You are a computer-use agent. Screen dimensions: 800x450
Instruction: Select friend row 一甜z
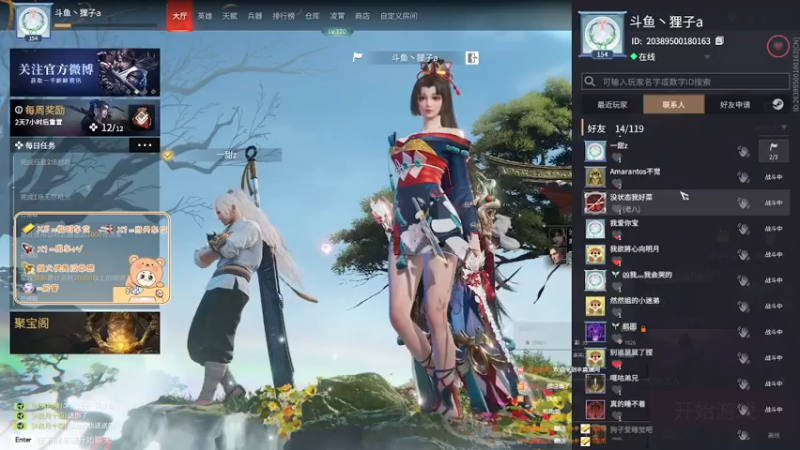[x=686, y=151]
